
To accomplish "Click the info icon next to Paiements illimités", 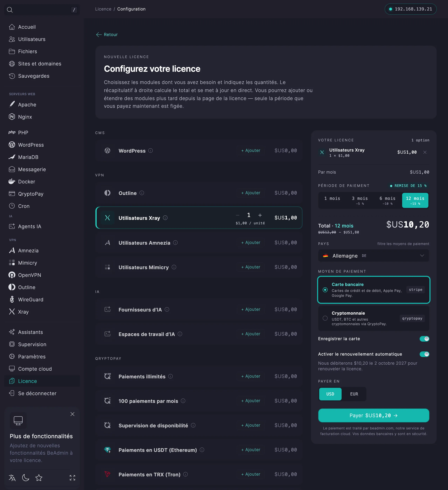I will (171, 376).
